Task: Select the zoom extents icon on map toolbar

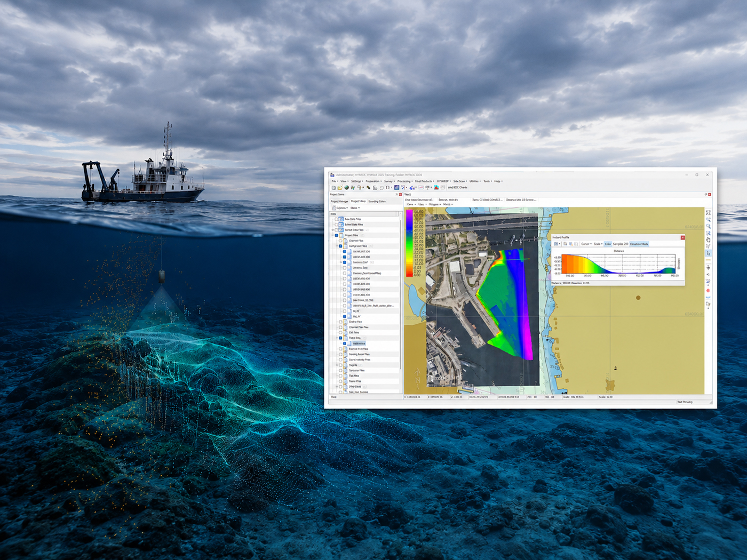Action: [708, 213]
